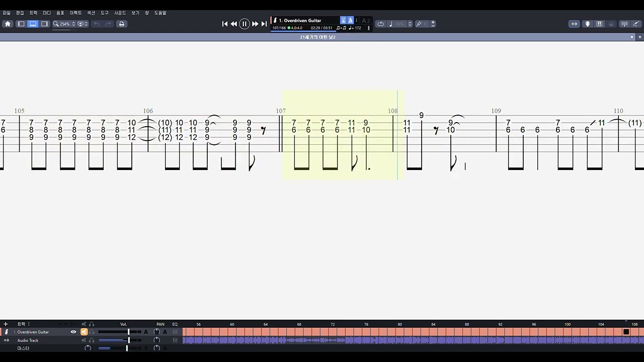Open Audio Track EQ icon

(x=175, y=340)
